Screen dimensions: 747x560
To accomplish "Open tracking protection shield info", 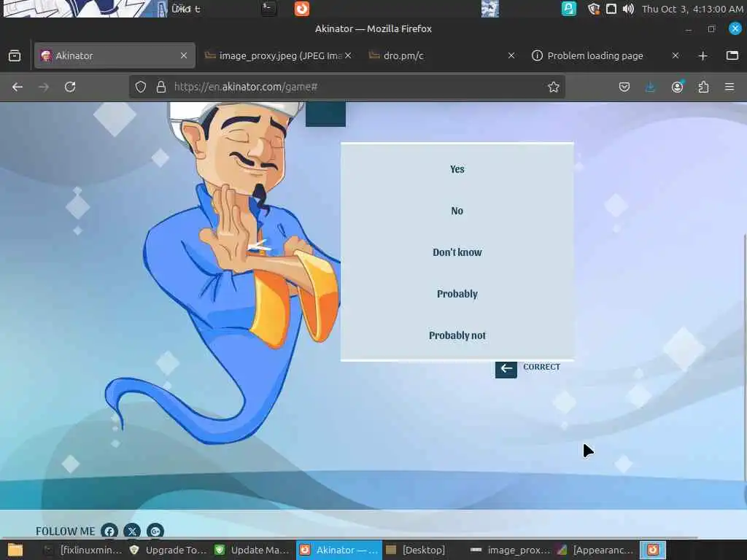I will 140,87.
